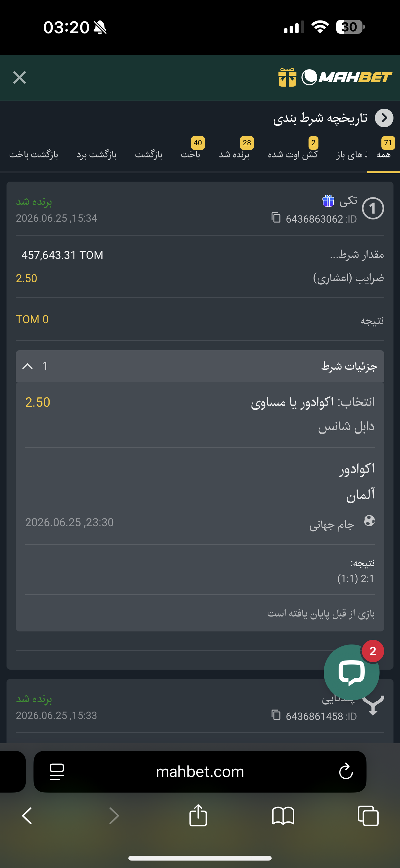The width and height of the screenshot is (400, 868).
Task: Open Safari tabs overview
Action: 368,816
